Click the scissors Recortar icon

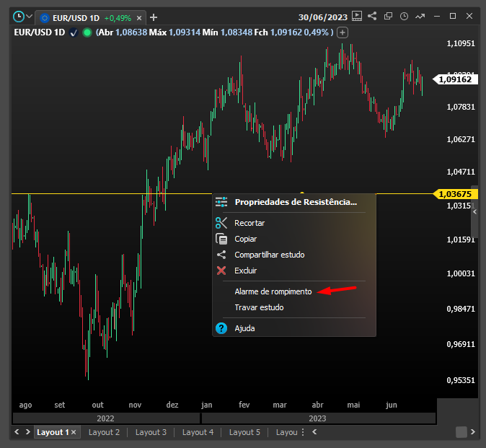[x=221, y=223]
